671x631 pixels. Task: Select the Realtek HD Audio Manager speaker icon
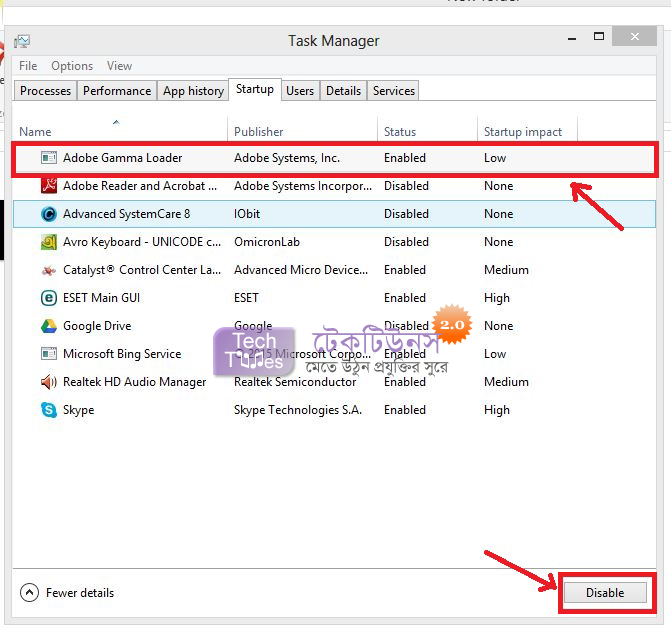pos(49,382)
